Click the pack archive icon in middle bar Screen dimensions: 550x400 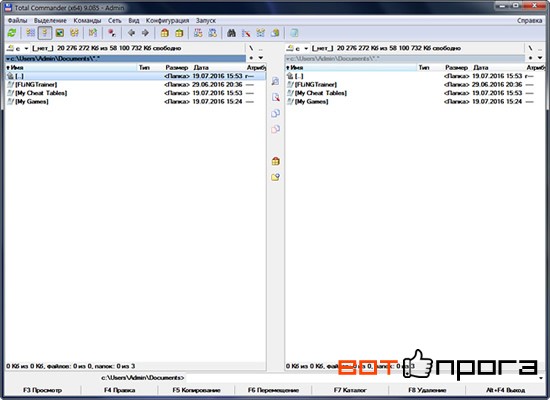(x=275, y=161)
